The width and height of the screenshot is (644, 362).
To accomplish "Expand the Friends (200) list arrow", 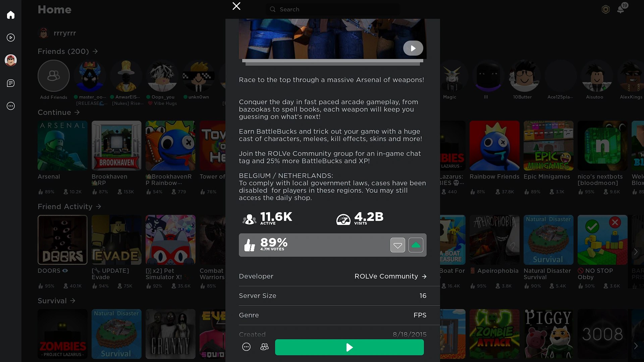I will pyautogui.click(x=95, y=51).
